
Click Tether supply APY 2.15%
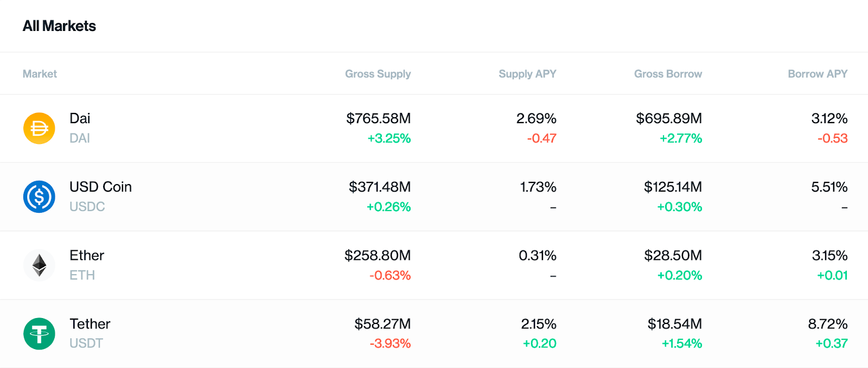tap(538, 323)
